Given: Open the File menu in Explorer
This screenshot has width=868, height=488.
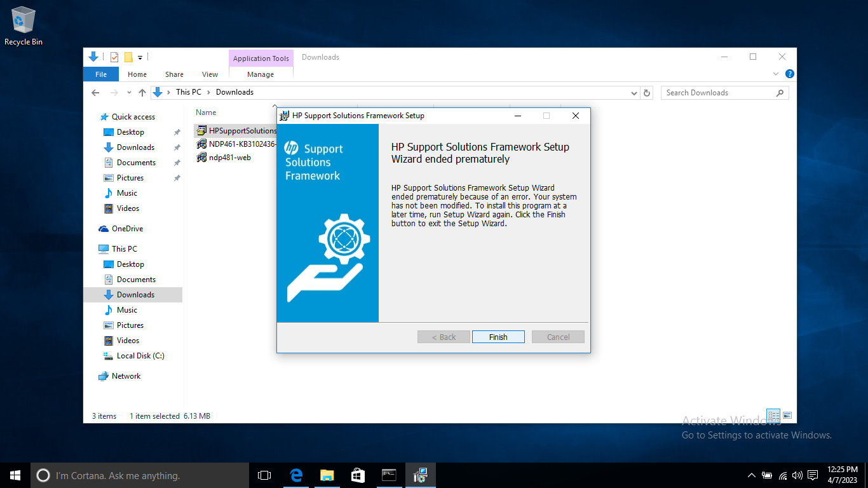Looking at the screenshot, I should click(100, 74).
